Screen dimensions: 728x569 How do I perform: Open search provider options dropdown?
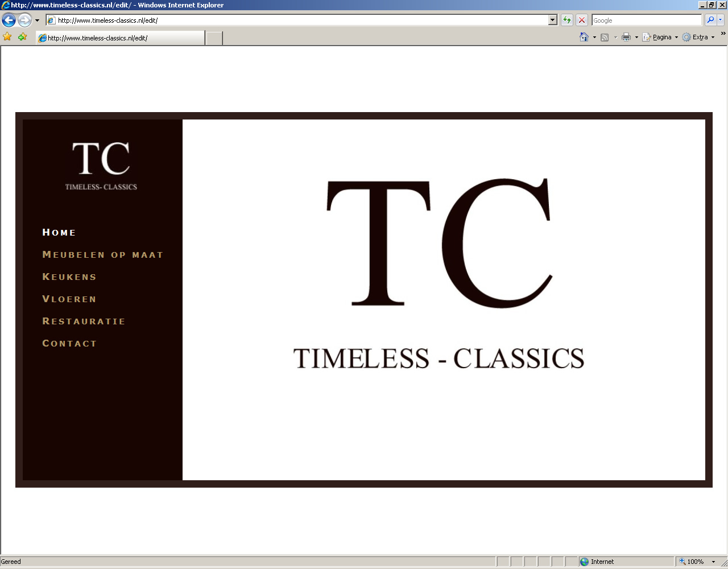[721, 20]
